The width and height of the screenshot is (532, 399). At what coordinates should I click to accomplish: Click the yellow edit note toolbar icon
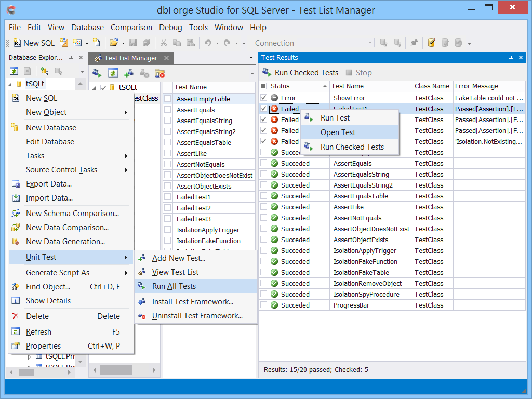[432, 43]
